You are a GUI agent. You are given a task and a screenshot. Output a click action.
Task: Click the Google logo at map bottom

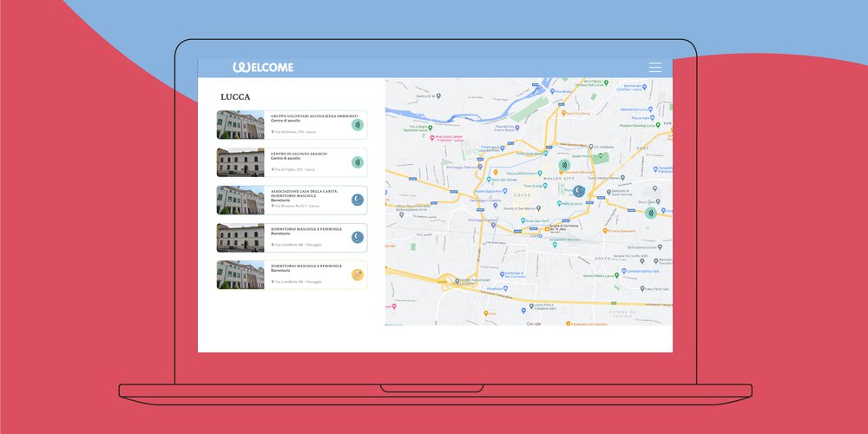click(533, 324)
